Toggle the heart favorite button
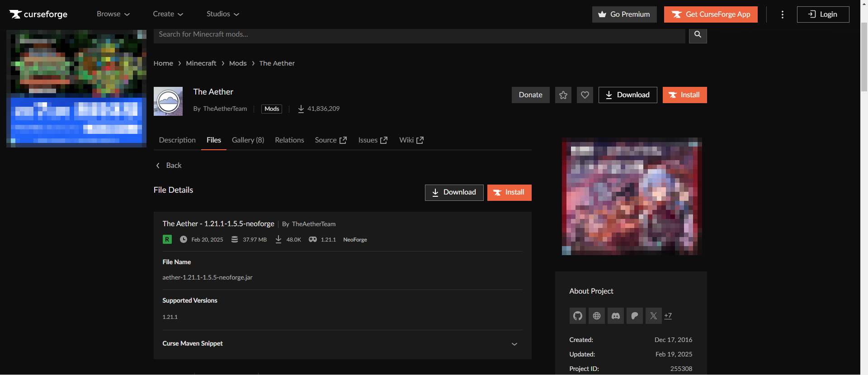Image resolution: width=868 pixels, height=375 pixels. (585, 95)
